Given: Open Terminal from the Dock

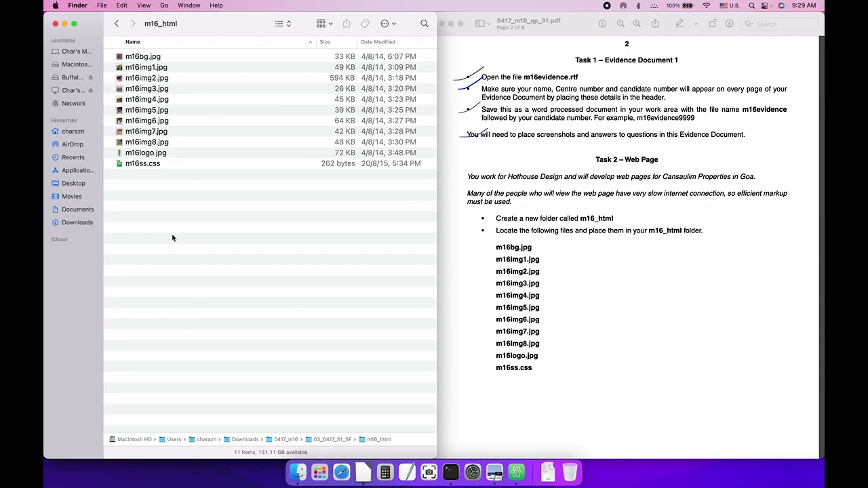Looking at the screenshot, I should coord(451,472).
